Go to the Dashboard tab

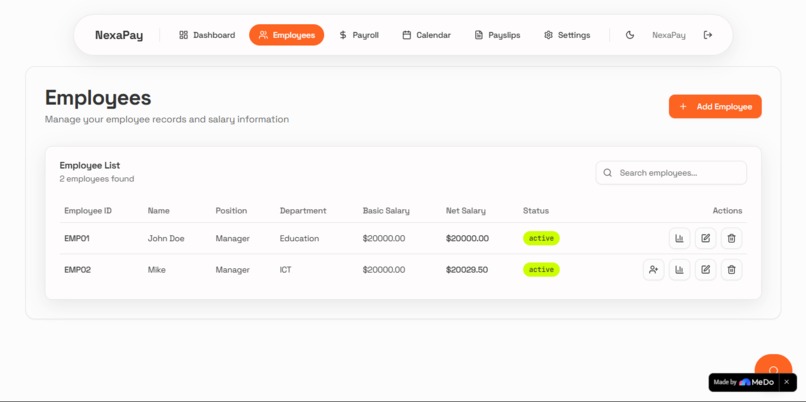pyautogui.click(x=207, y=35)
